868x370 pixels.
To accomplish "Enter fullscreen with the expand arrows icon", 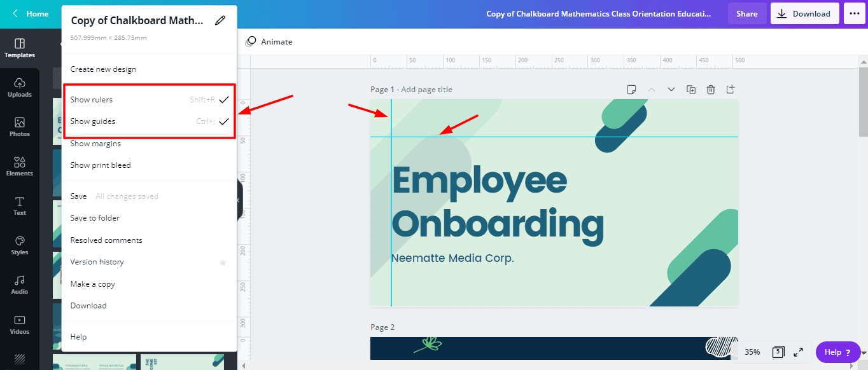I will (x=798, y=352).
